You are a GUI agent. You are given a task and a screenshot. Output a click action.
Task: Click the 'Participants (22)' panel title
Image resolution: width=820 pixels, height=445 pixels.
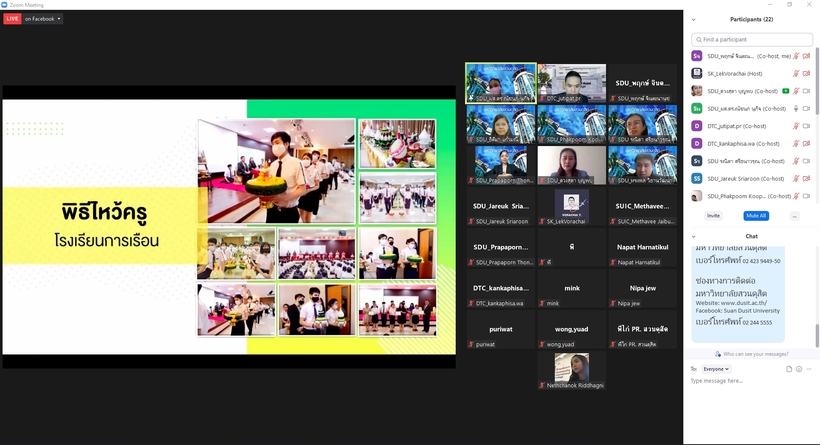tap(751, 19)
